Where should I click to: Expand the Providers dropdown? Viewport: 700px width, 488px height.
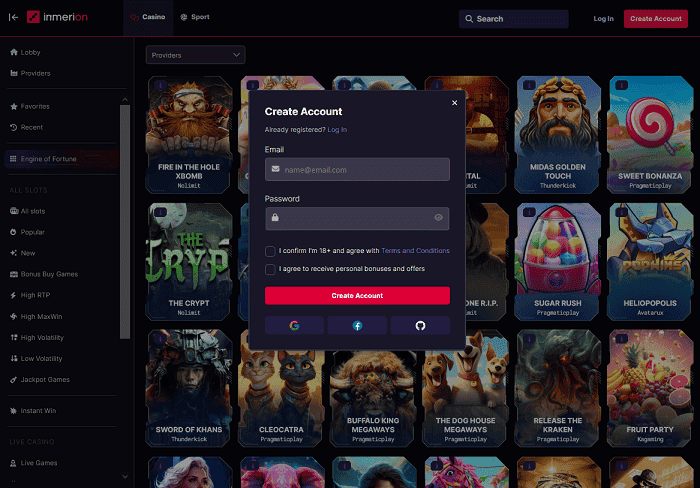pyautogui.click(x=196, y=55)
